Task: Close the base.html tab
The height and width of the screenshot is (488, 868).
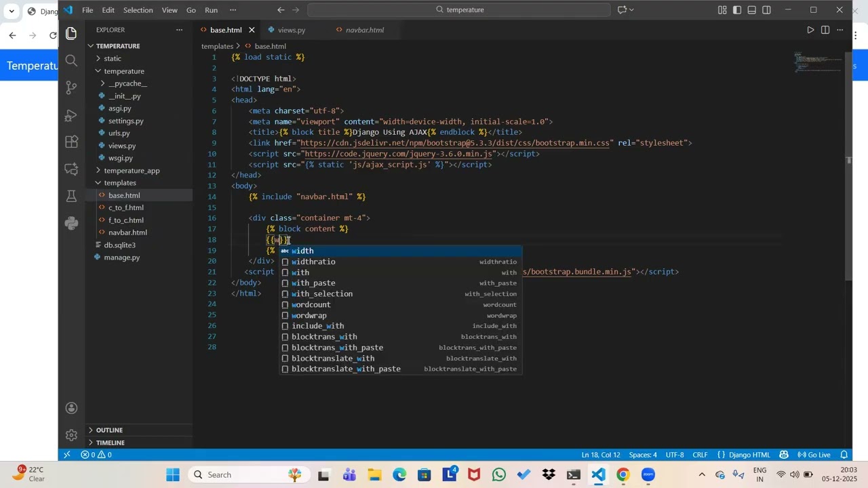Action: 252,30
